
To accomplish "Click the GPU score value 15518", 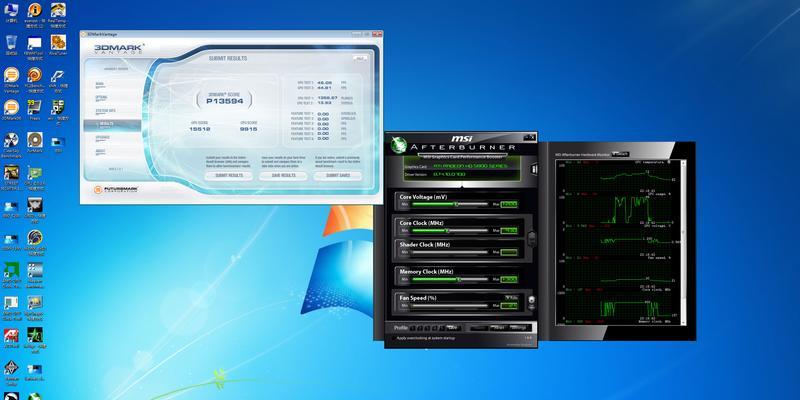I will (x=199, y=129).
